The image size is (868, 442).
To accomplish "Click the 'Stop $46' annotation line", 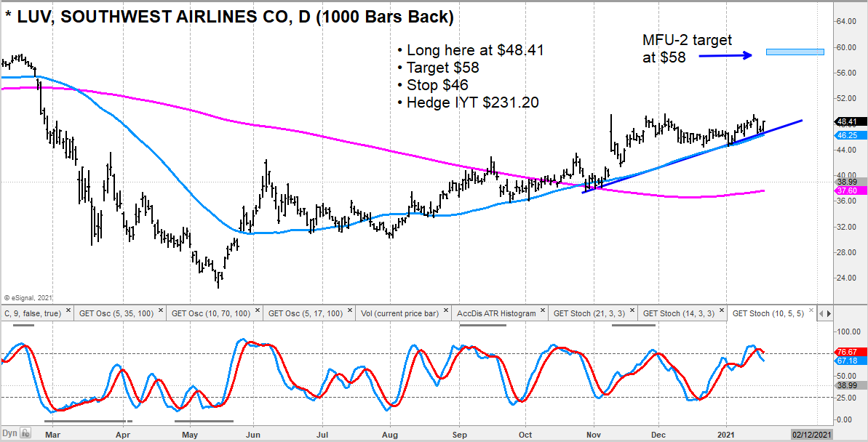I will click(433, 85).
